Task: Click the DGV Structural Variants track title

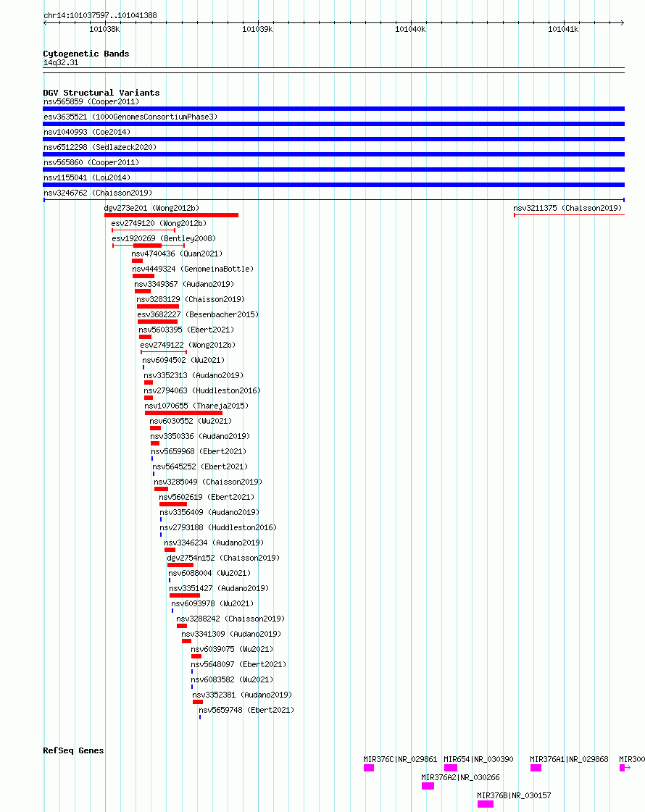Action: click(101, 93)
